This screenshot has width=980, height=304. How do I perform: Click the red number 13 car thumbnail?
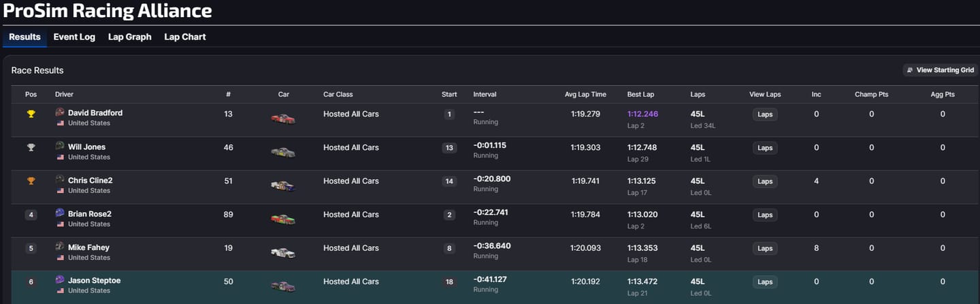[283, 119]
